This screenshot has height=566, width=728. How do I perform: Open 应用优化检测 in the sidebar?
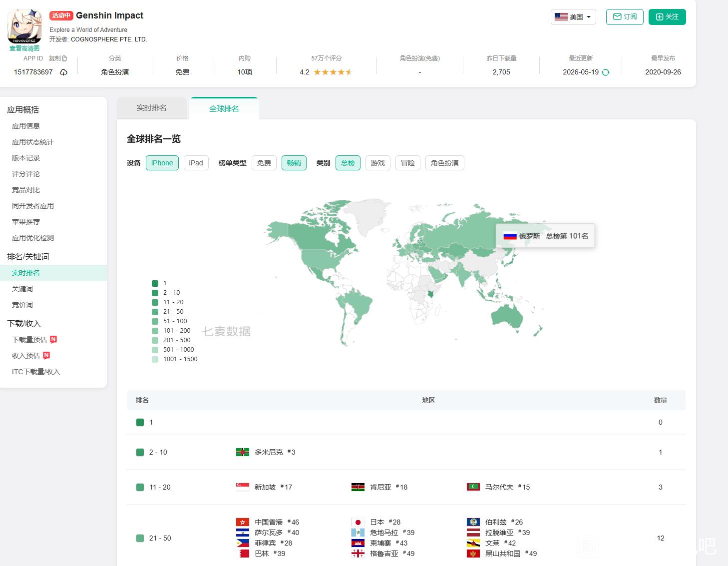33,238
